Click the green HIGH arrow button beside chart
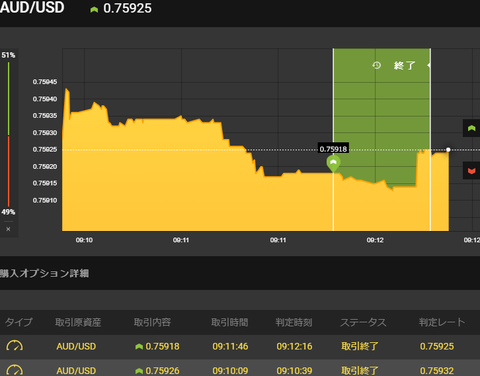Screen dimensions: 480x376 coord(471,128)
